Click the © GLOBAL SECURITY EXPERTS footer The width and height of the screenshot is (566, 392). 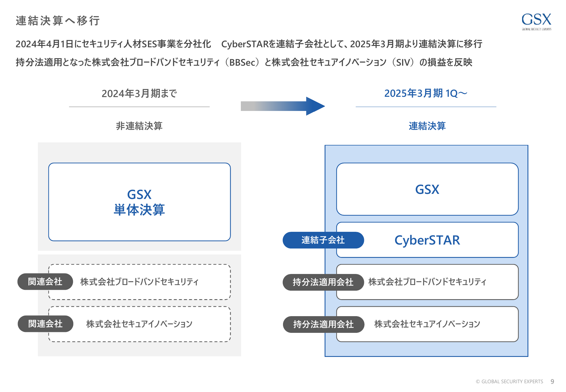(x=509, y=382)
